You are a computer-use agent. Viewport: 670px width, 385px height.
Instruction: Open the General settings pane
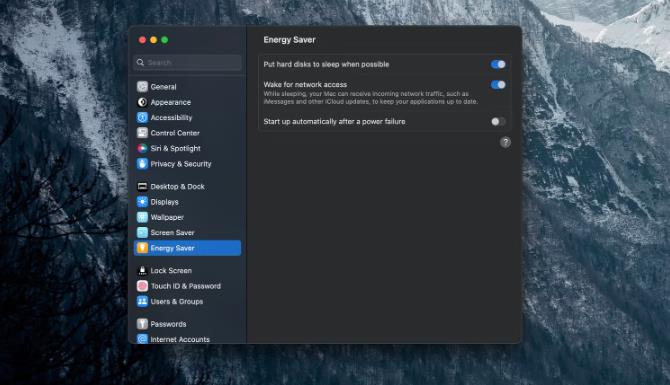coord(163,87)
